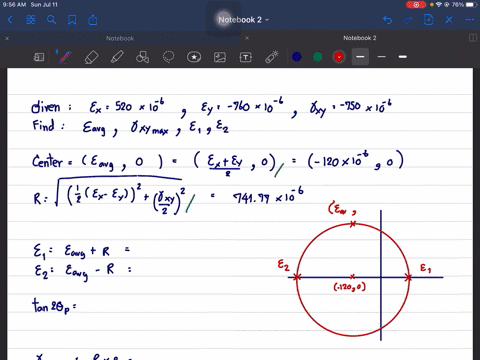Select the Laser pointer tool
The height and width of the screenshot is (360, 480).
(x=272, y=57)
